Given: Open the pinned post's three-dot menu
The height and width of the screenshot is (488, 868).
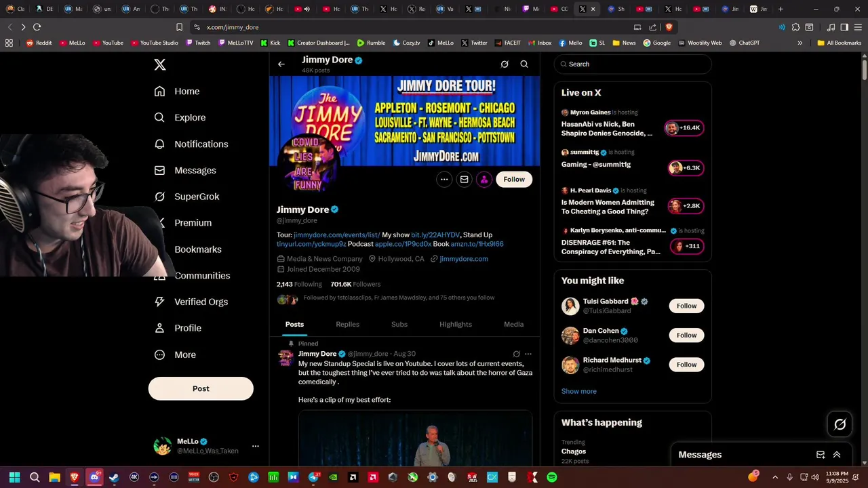Looking at the screenshot, I should pyautogui.click(x=528, y=354).
